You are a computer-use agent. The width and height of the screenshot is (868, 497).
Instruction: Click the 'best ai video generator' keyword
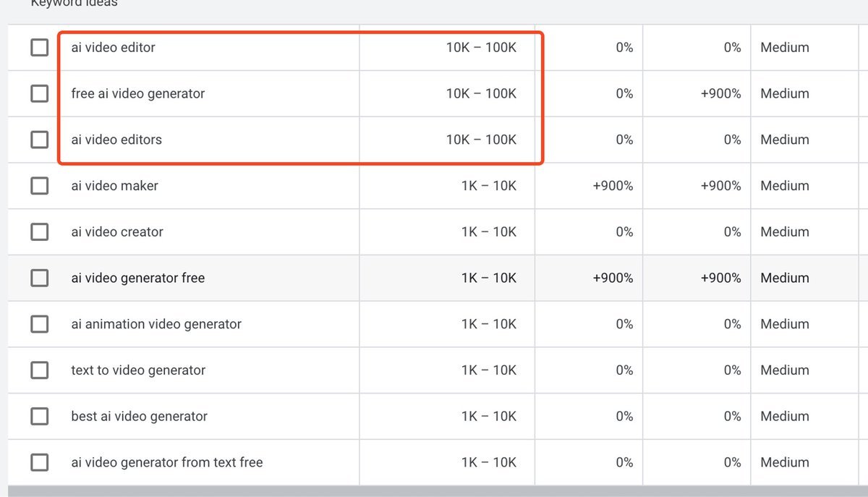pyautogui.click(x=139, y=417)
